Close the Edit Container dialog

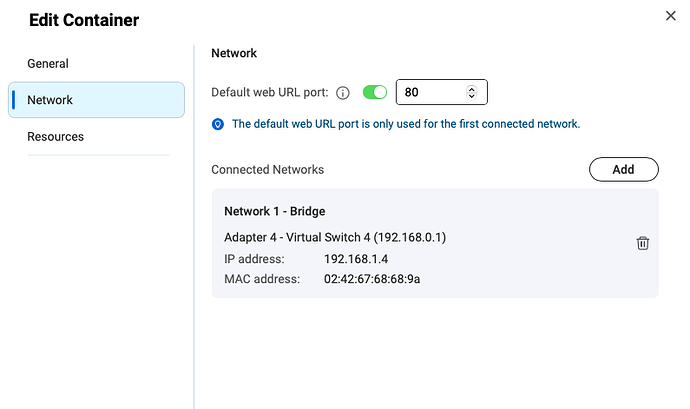[670, 15]
